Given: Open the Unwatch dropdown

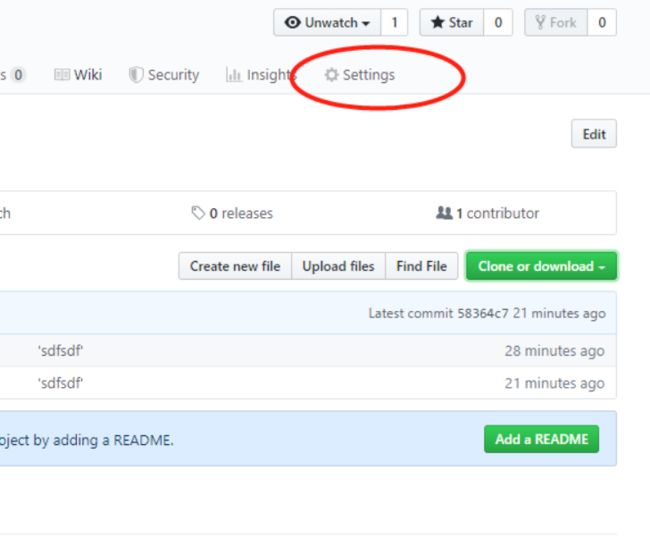Looking at the screenshot, I should coord(327,22).
